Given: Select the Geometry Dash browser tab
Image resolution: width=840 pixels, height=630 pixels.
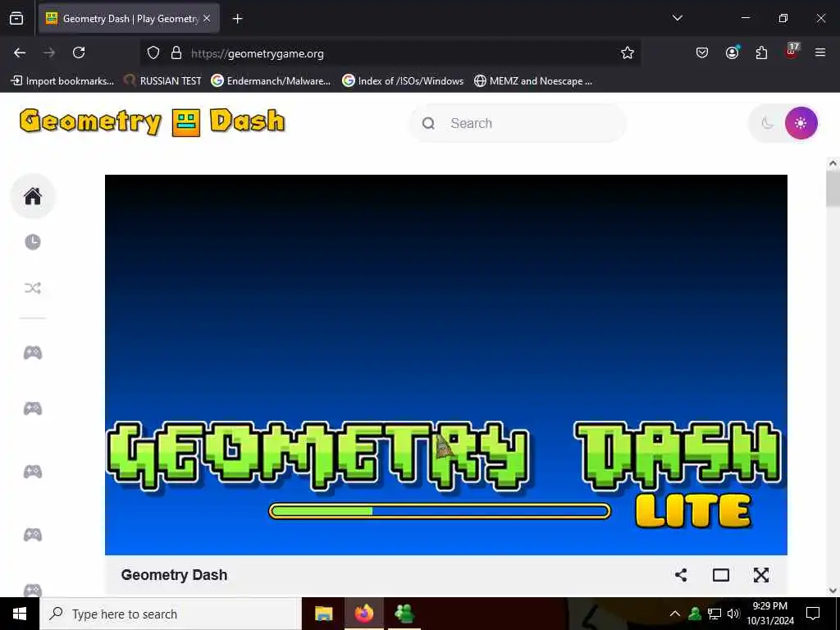Looking at the screenshot, I should pos(129,19).
